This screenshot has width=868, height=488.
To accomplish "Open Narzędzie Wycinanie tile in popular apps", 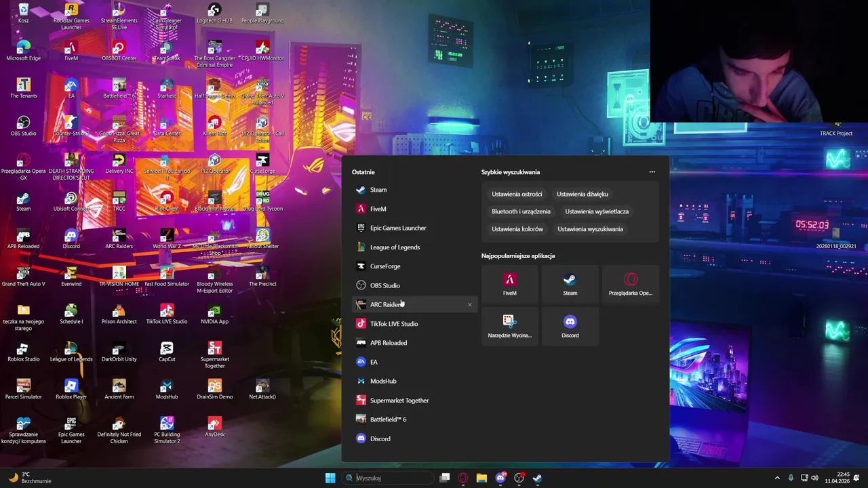I will pos(510,327).
